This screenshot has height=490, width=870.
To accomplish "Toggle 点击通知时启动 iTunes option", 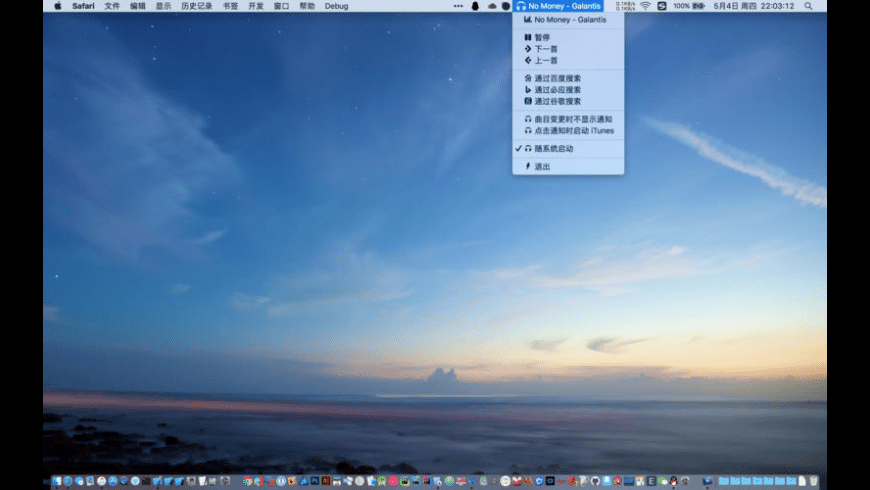I will pyautogui.click(x=574, y=131).
